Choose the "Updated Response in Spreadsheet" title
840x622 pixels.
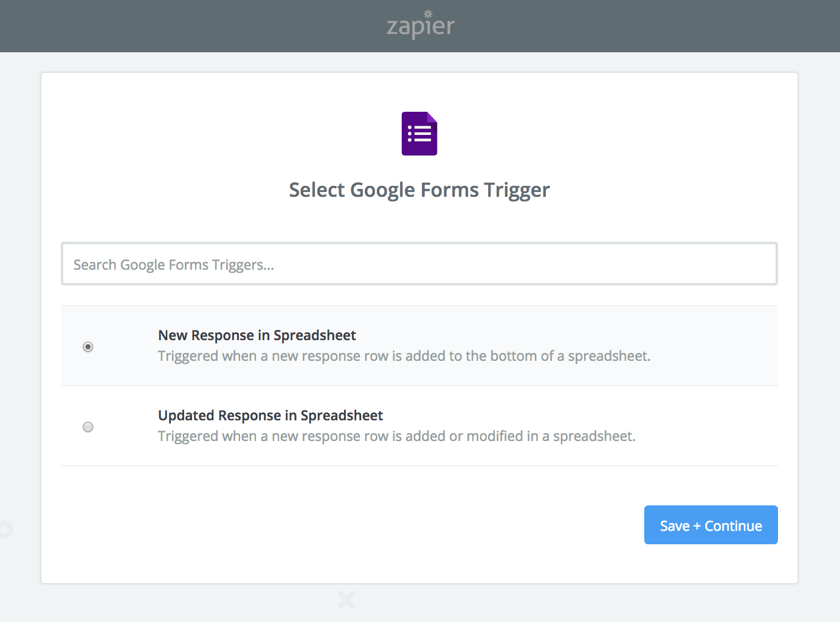pyautogui.click(x=270, y=415)
